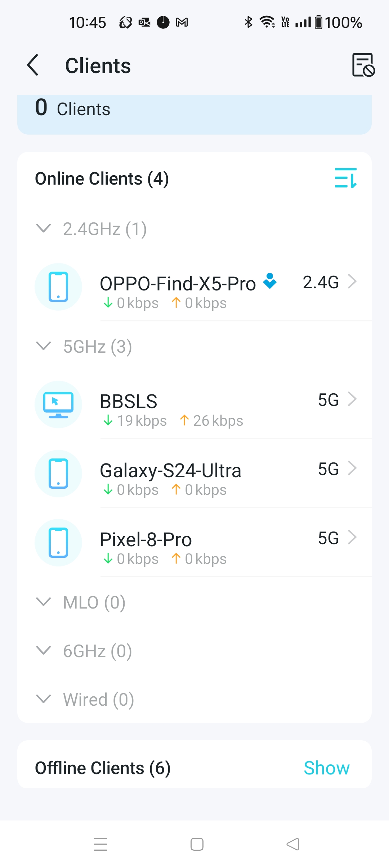
Task: Open OPPO-Find-X5-Pro details chevron
Action: (352, 281)
